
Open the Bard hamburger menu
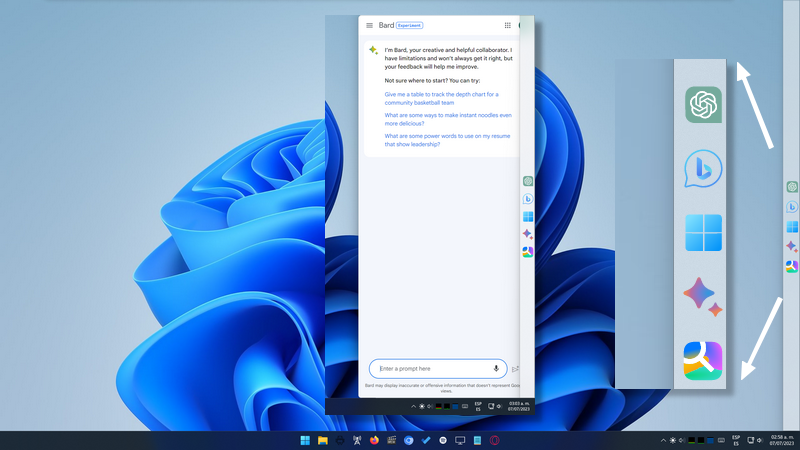click(x=369, y=26)
